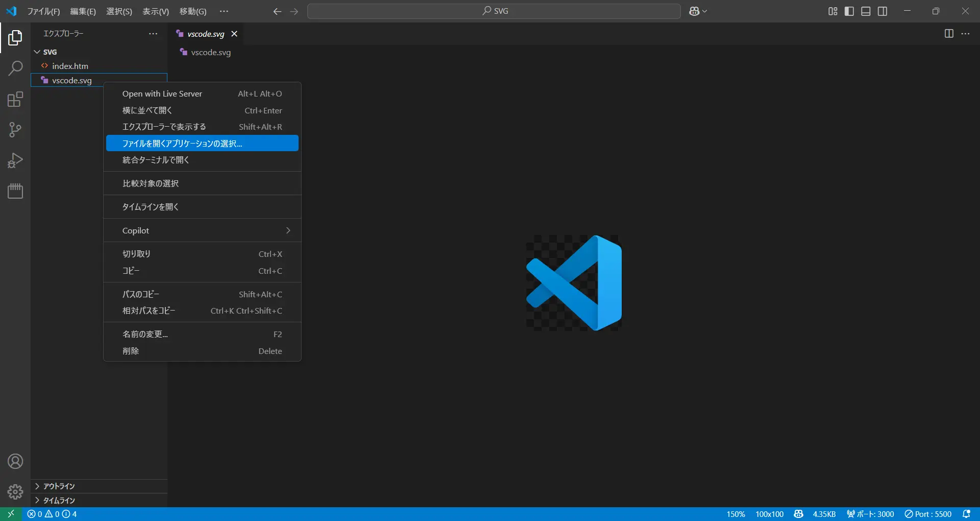Expand the アウトライン section
Image resolution: width=980 pixels, height=521 pixels.
pyautogui.click(x=99, y=486)
